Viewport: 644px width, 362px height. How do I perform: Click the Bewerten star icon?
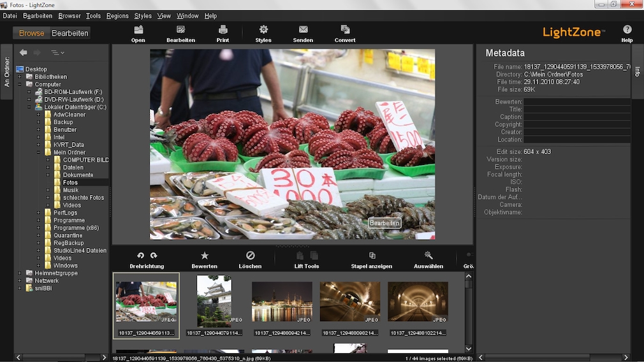(x=205, y=255)
